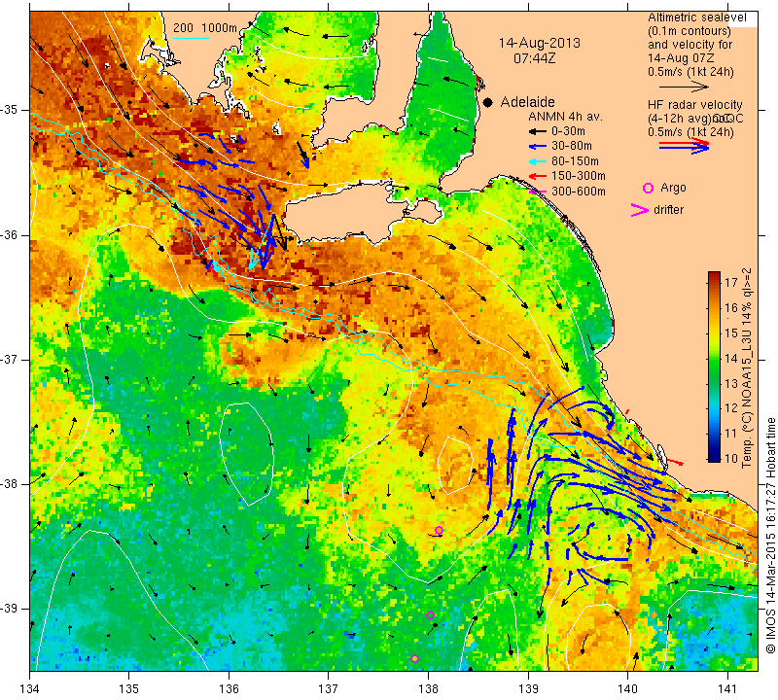Viewport: 778px width, 700px height.
Task: Click the '80-150m' depth label
Action: coord(575,161)
